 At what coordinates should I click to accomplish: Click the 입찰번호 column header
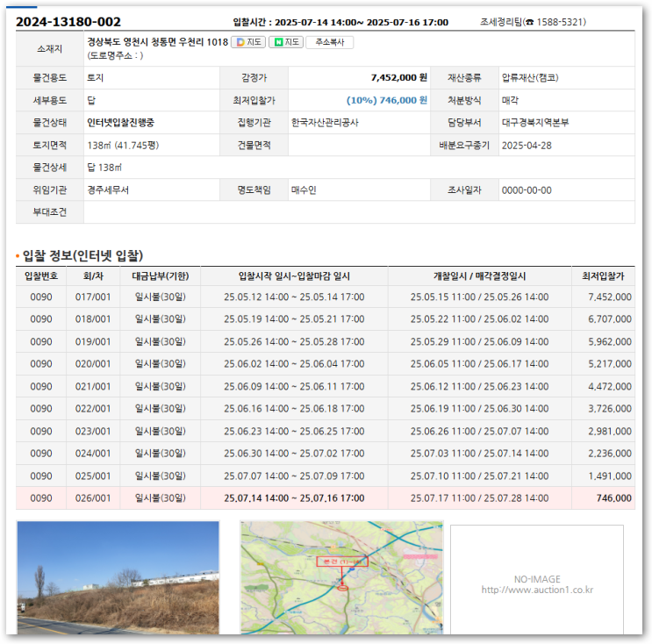click(x=40, y=276)
